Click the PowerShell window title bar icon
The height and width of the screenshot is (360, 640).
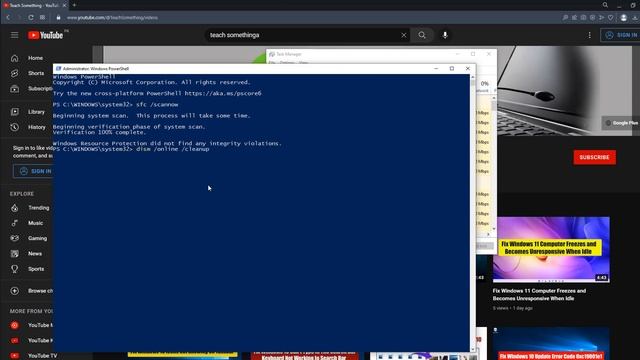(x=58, y=69)
